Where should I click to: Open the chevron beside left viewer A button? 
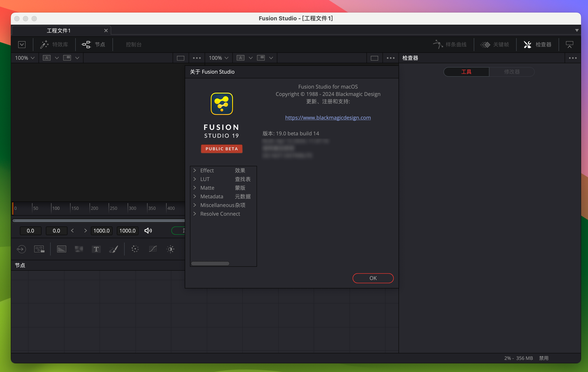click(x=57, y=58)
